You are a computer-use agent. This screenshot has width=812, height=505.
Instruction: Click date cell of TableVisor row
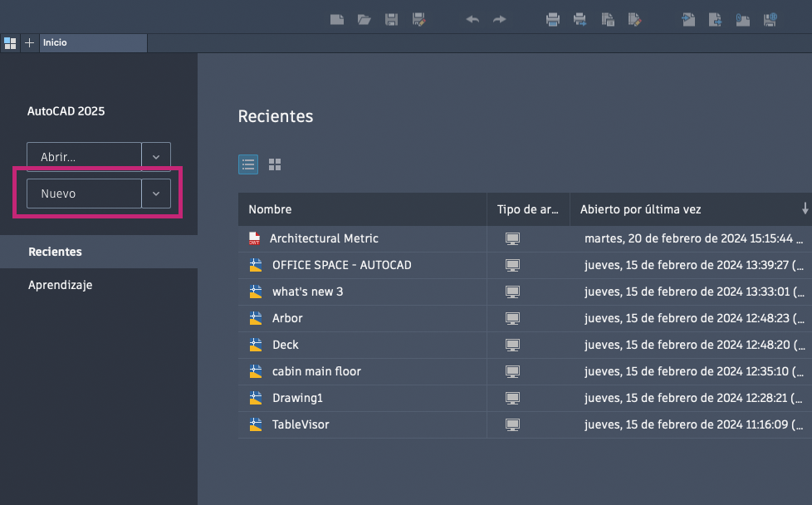[x=694, y=424]
